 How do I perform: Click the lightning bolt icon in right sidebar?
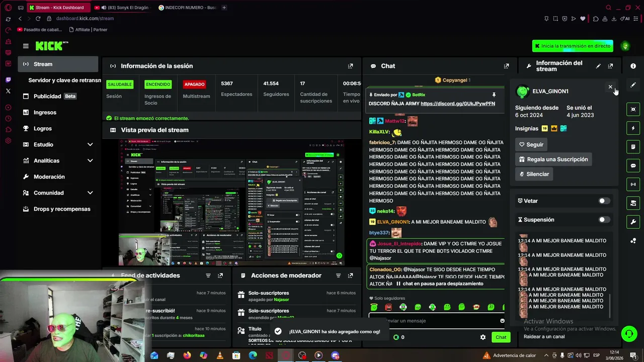[x=633, y=128]
